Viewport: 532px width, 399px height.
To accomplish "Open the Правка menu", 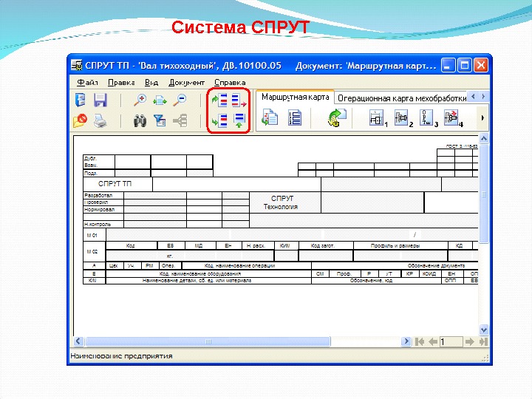I will tap(121, 83).
